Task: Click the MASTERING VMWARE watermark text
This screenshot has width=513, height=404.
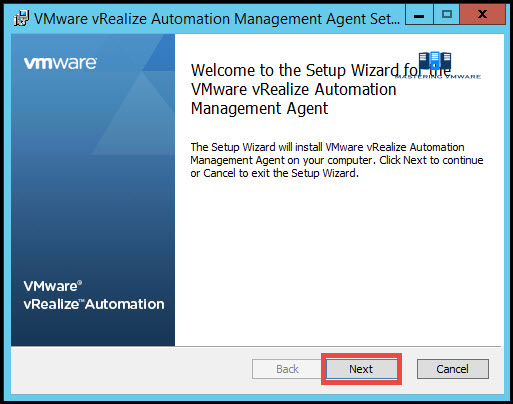Action: tap(438, 76)
